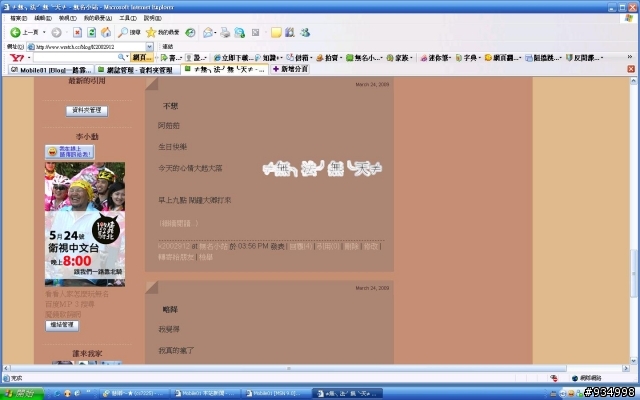Open the 轉寄給朋友 forward to friends link
The width and height of the screenshot is (640, 400).
176,257
